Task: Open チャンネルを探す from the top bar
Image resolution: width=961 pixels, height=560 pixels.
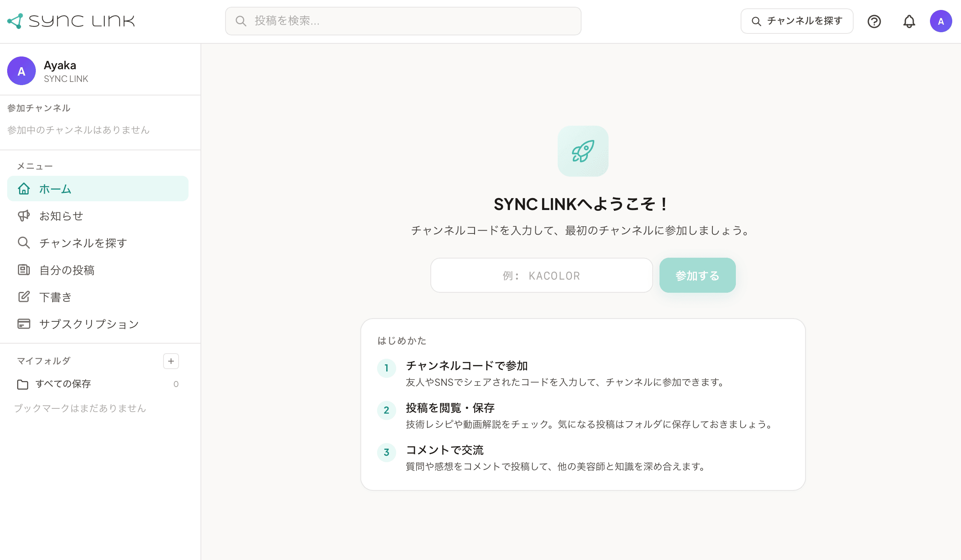Action: coord(797,21)
